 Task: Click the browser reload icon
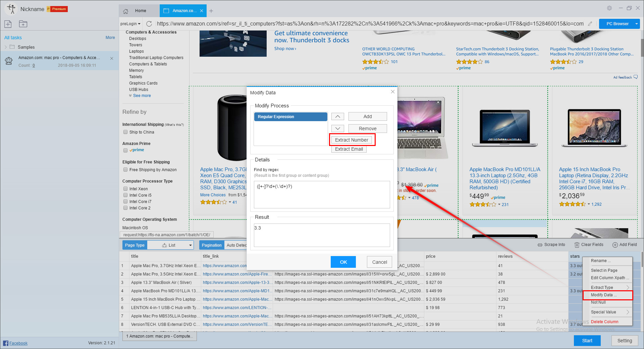pyautogui.click(x=149, y=24)
